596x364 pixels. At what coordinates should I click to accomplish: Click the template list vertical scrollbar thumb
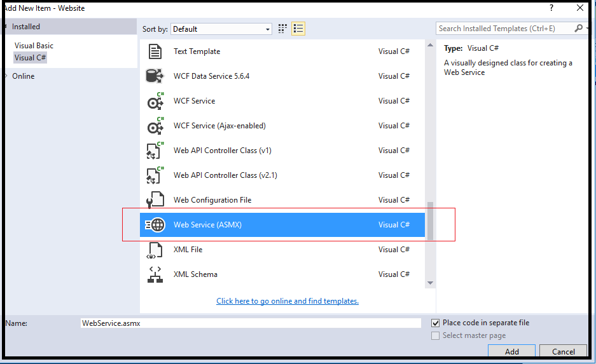[430, 221]
